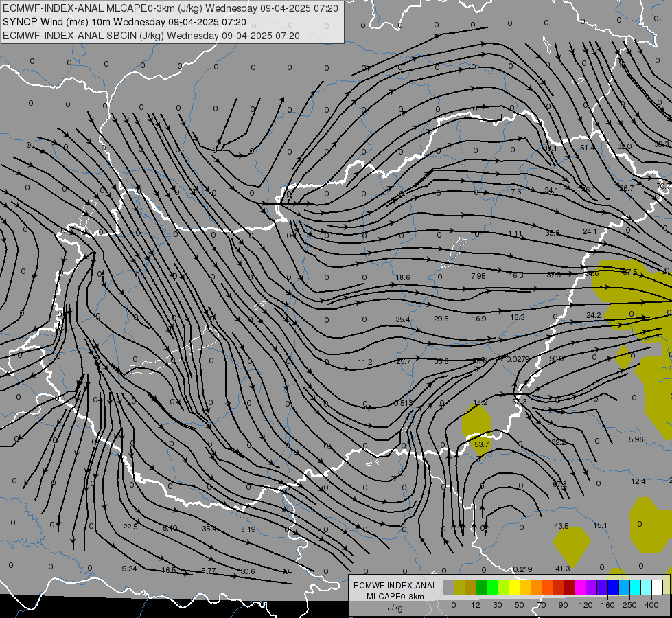Click the map value 26.7
The height and width of the screenshot is (618, 672).
627,188
